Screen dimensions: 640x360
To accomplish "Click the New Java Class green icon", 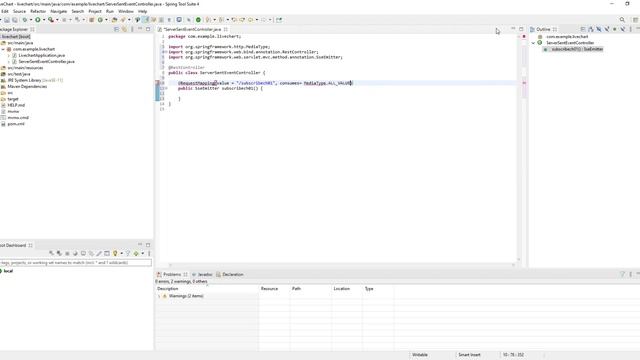I will (100, 20).
